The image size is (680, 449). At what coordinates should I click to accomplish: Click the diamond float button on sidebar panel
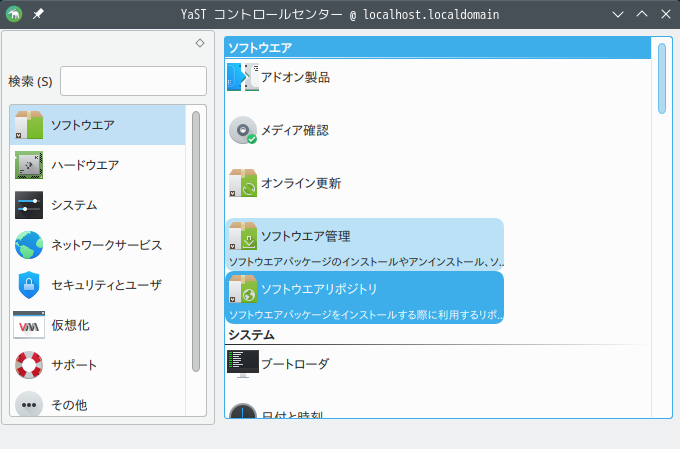coord(200,43)
